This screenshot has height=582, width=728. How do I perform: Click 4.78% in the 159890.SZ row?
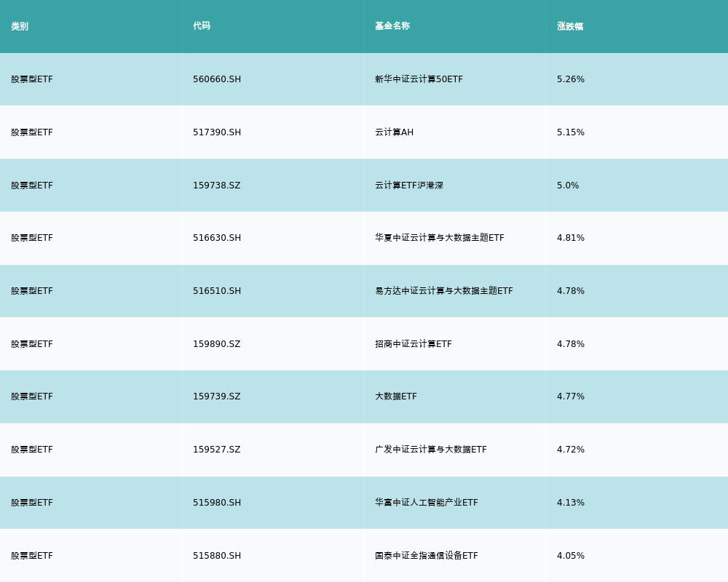(x=571, y=344)
